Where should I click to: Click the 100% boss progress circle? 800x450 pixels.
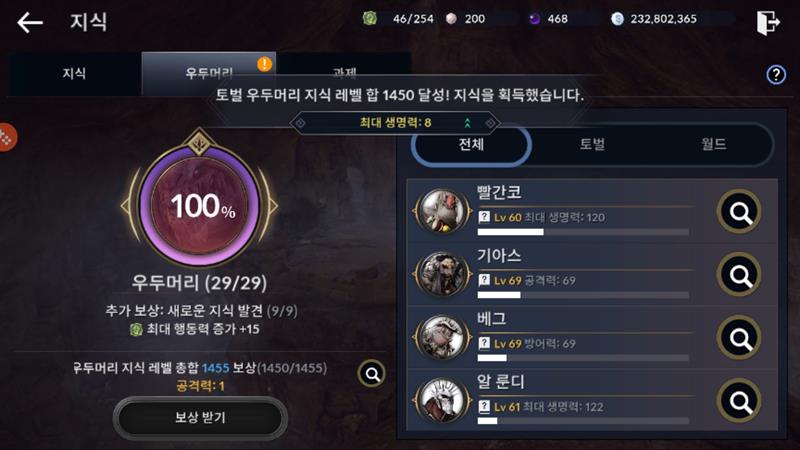tap(199, 206)
